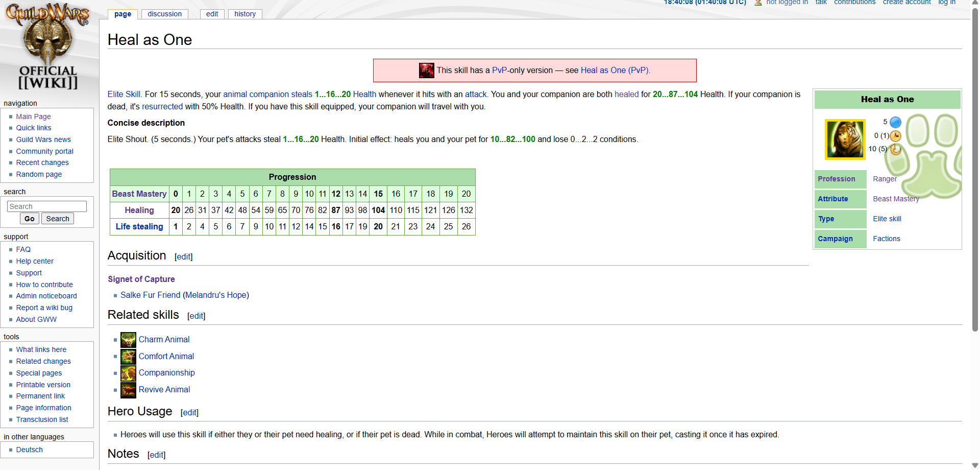This screenshot has width=980, height=470.
Task: Open Quick links in navigation
Action: 34,128
